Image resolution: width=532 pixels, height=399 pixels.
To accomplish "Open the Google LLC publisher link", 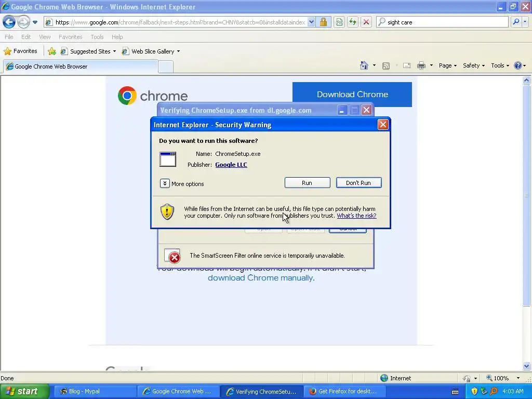I will 231,165.
